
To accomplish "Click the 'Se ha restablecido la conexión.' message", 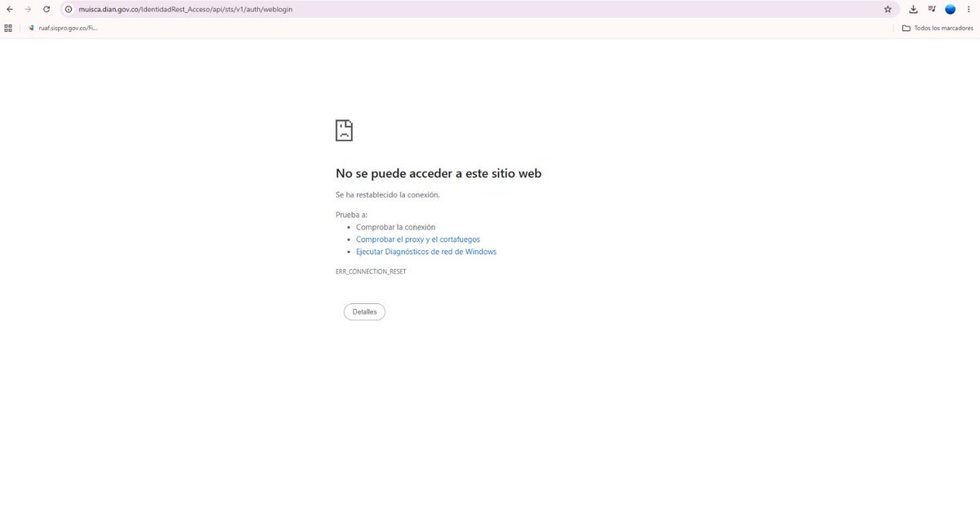I will pos(388,194).
